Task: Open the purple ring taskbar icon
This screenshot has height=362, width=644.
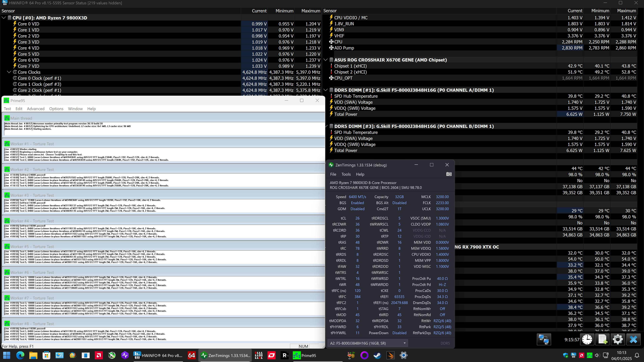Action: click(x=364, y=355)
